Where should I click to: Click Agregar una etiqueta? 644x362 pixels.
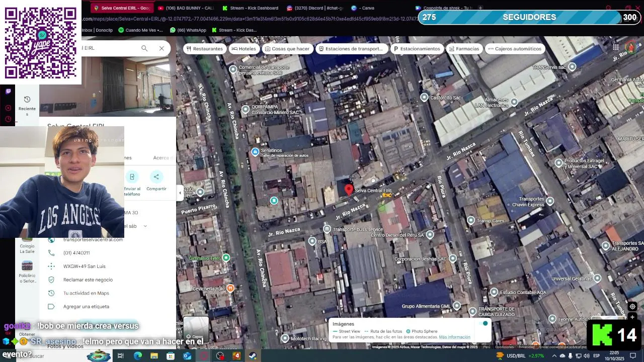[x=86, y=307]
